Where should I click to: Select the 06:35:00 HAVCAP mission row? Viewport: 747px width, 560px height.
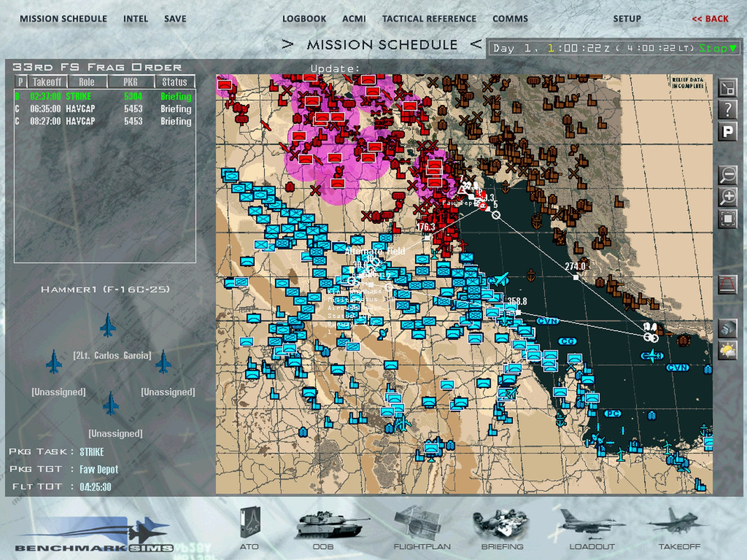(104, 108)
